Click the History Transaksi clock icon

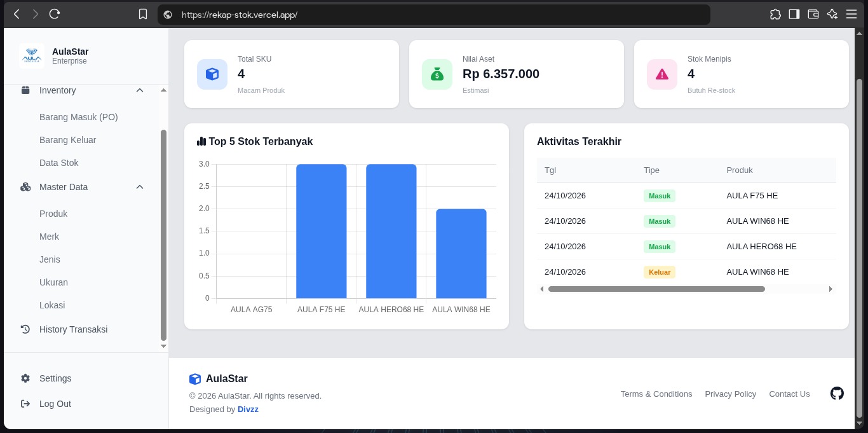click(x=25, y=329)
